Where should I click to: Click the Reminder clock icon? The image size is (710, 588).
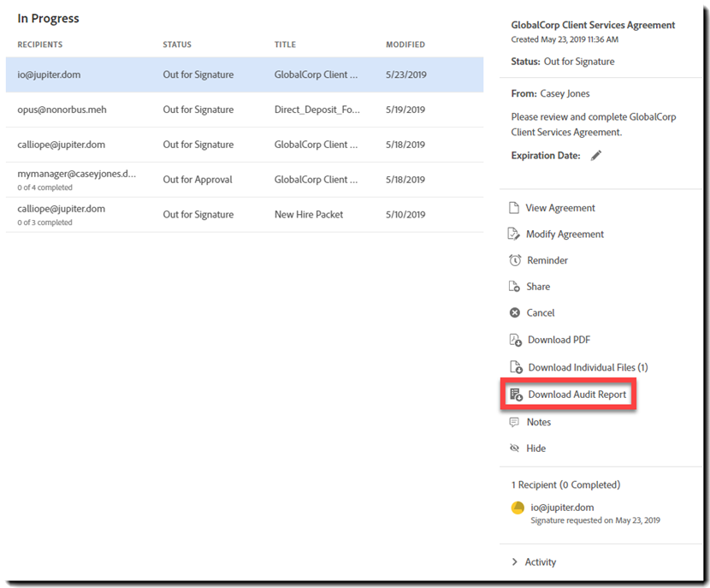coord(514,260)
